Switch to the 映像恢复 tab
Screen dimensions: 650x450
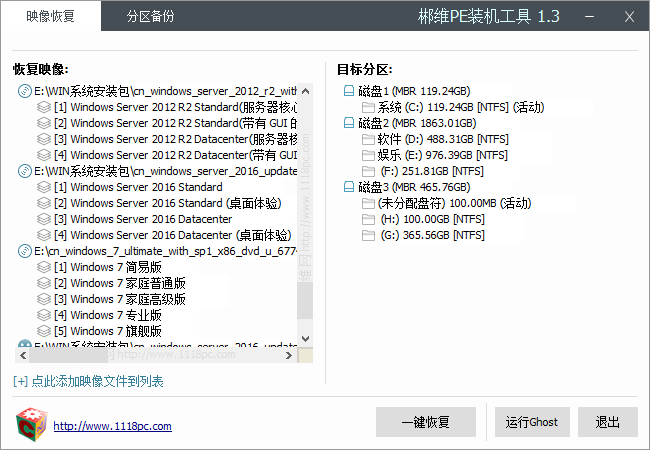(x=50, y=17)
